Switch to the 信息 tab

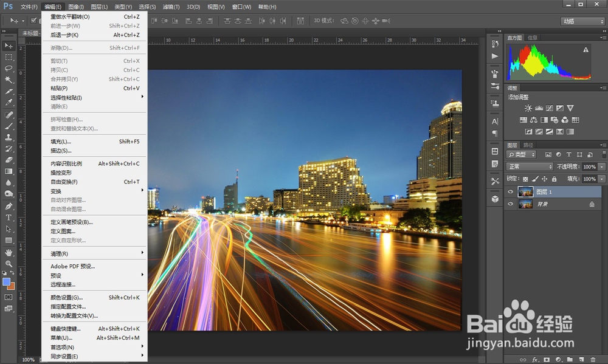[533, 38]
